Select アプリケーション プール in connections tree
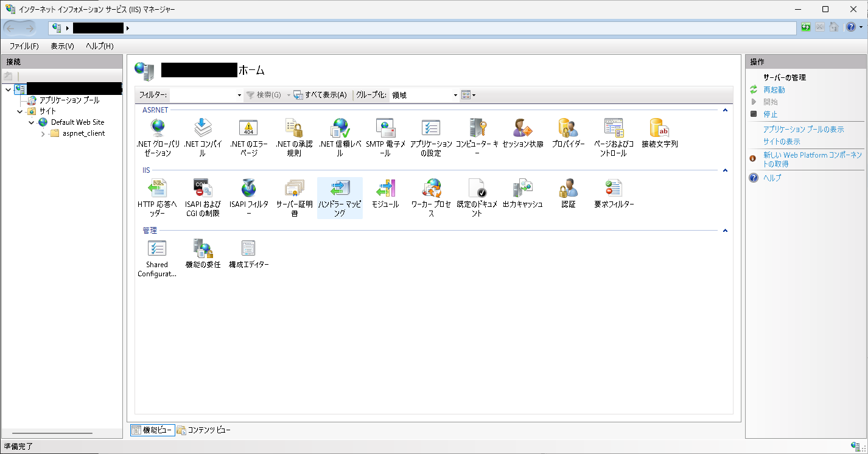The height and width of the screenshot is (454, 868). click(69, 100)
